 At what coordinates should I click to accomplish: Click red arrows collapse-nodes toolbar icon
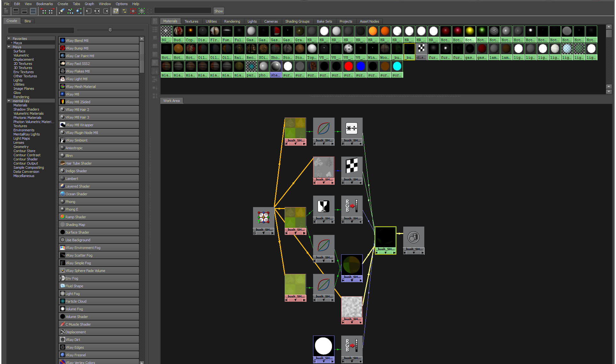click(x=133, y=11)
